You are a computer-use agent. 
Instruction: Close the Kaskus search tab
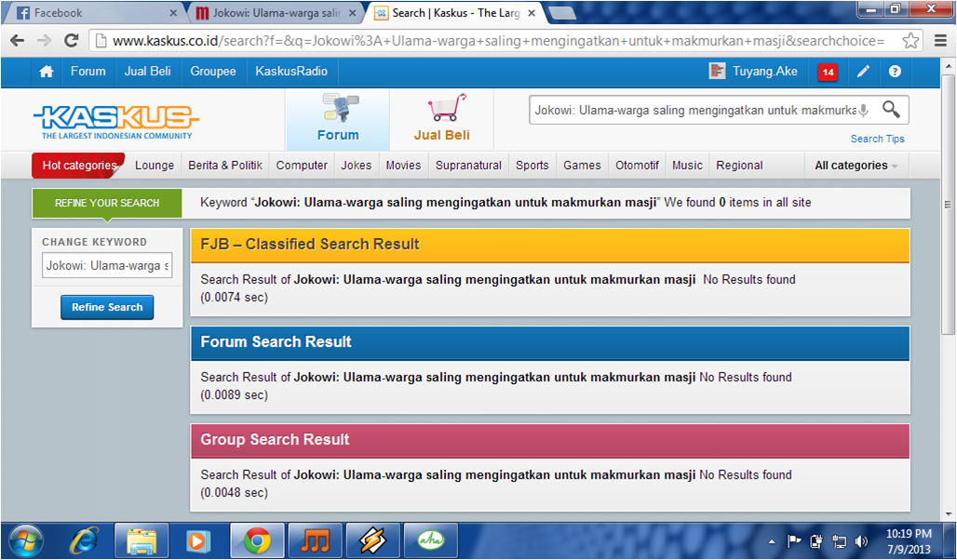tap(532, 13)
